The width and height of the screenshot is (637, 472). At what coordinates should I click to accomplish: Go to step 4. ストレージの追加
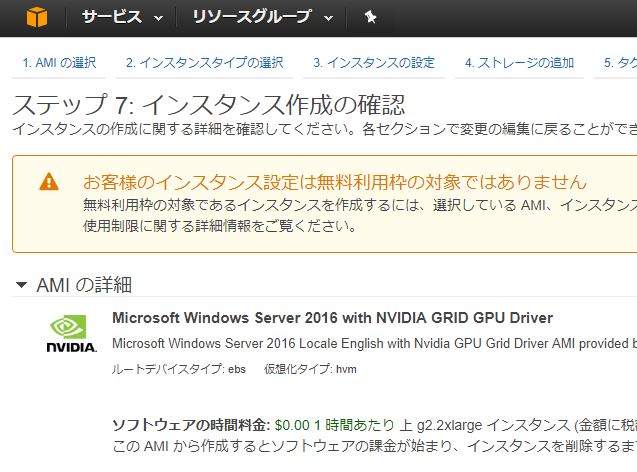point(519,63)
